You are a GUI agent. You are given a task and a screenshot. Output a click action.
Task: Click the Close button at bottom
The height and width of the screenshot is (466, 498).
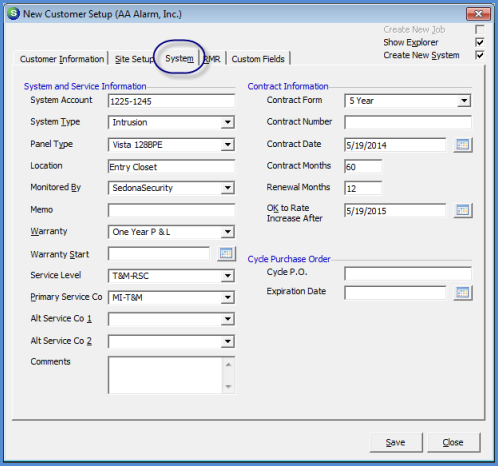[453, 442]
